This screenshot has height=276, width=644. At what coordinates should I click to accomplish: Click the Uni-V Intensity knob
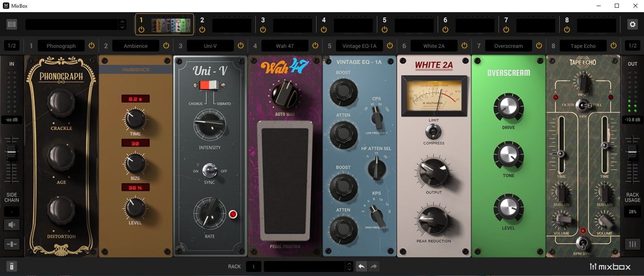[x=210, y=125]
